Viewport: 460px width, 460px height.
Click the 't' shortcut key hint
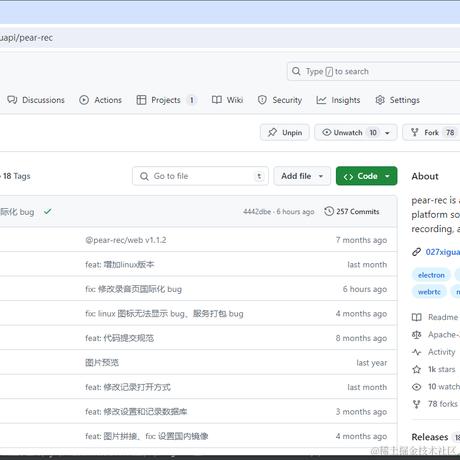pos(259,176)
